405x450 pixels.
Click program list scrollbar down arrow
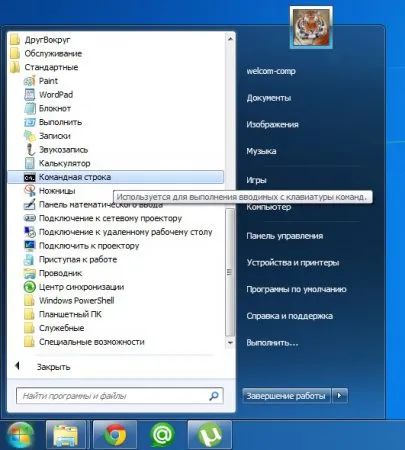coord(230,343)
